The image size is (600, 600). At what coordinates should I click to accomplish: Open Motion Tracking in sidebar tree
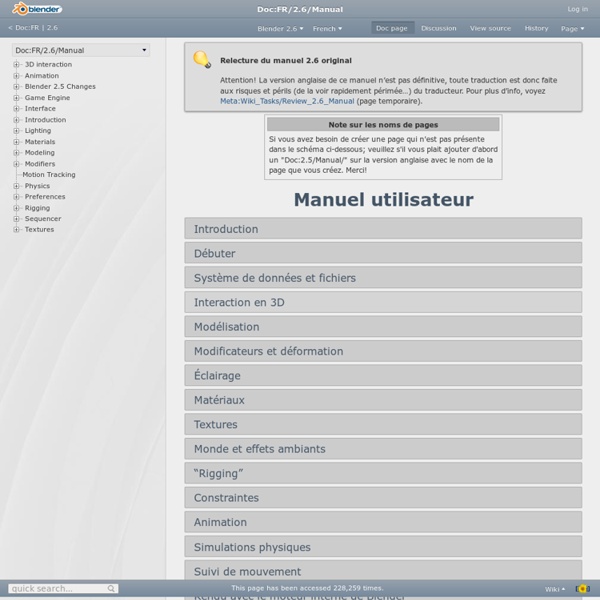tap(49, 174)
